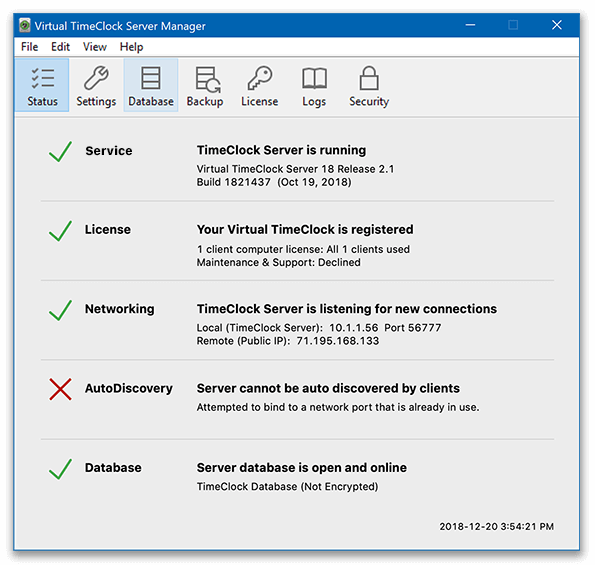Click the Virtual TimeClock app icon in title bar
Image resolution: width=595 pixels, height=565 pixels.
coord(25,25)
